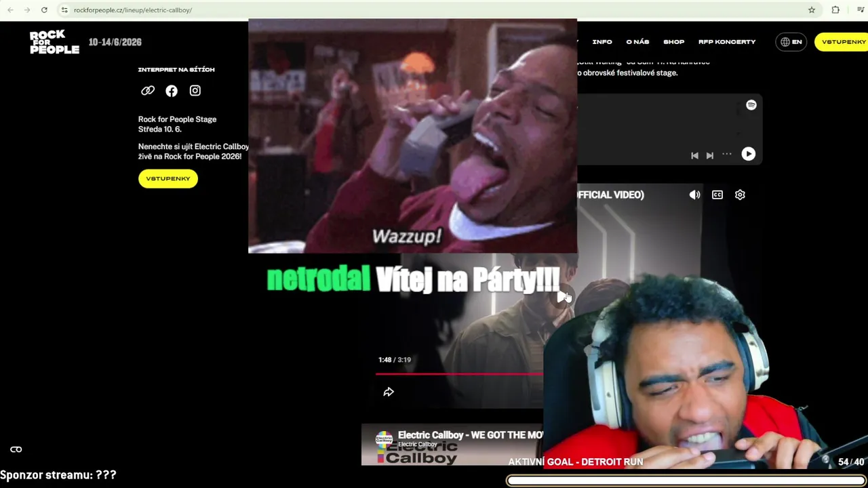This screenshot has width=868, height=488.
Task: Open the Spotify player more-options dots
Action: (727, 155)
